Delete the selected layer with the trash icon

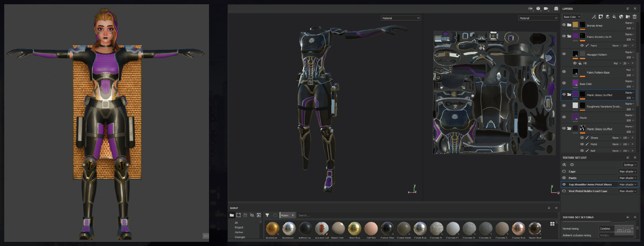point(635,17)
